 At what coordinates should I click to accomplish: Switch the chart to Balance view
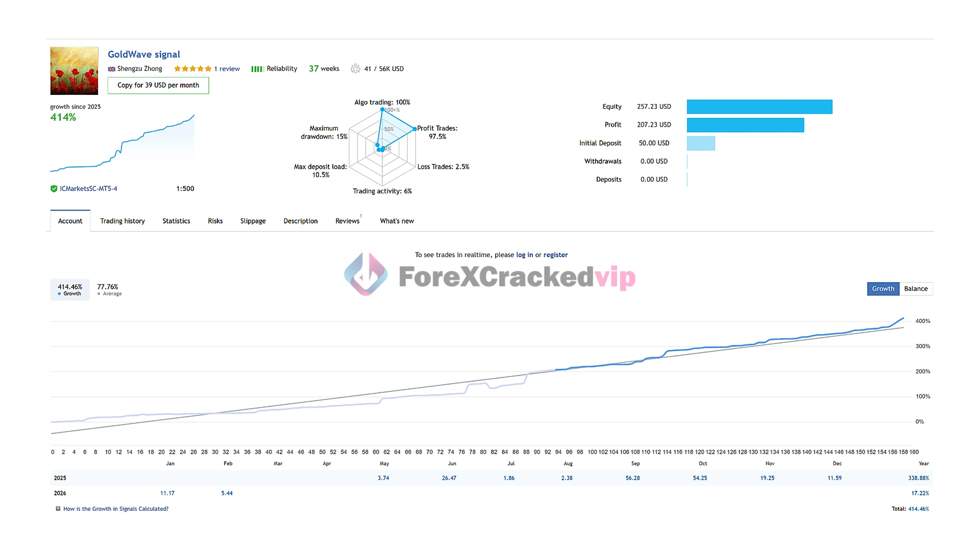916,289
